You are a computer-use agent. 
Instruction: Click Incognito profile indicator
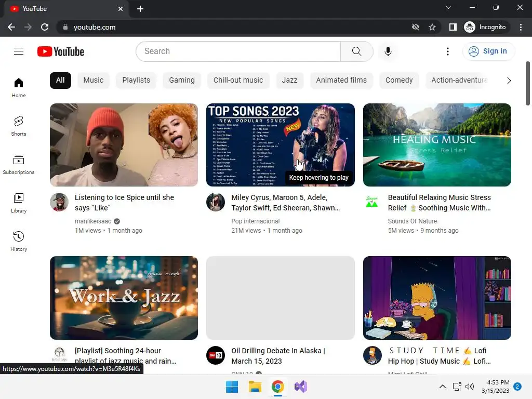485,27
